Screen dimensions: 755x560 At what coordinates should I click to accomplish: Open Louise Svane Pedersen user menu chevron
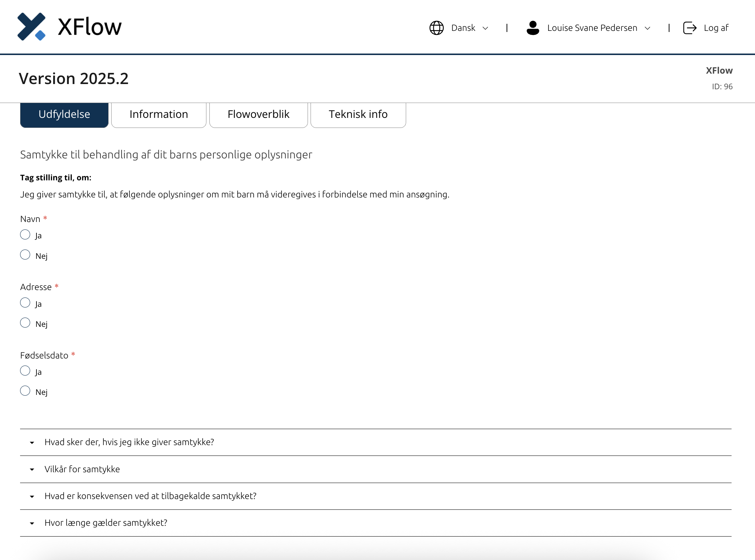point(647,28)
